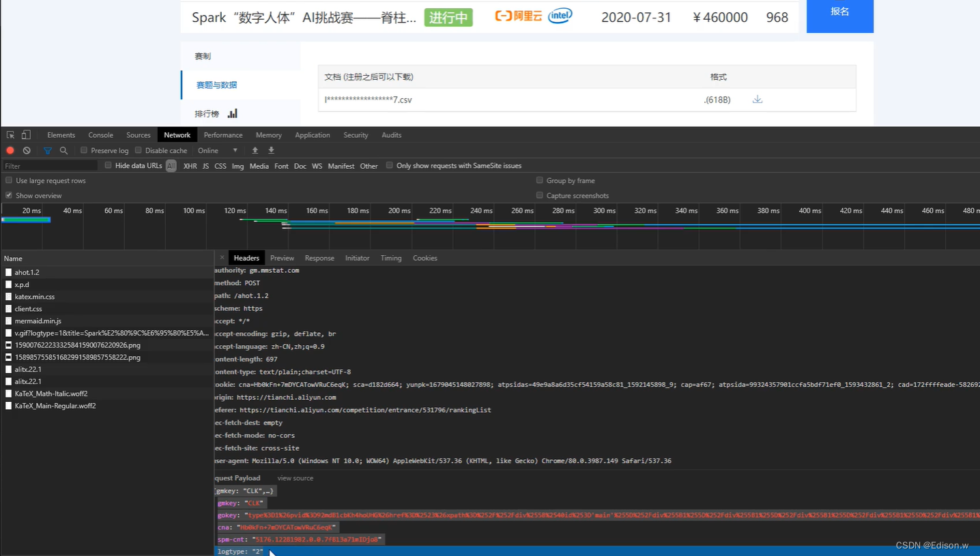
Task: Expand the gmkey CLK payload object
Action: tap(244, 491)
